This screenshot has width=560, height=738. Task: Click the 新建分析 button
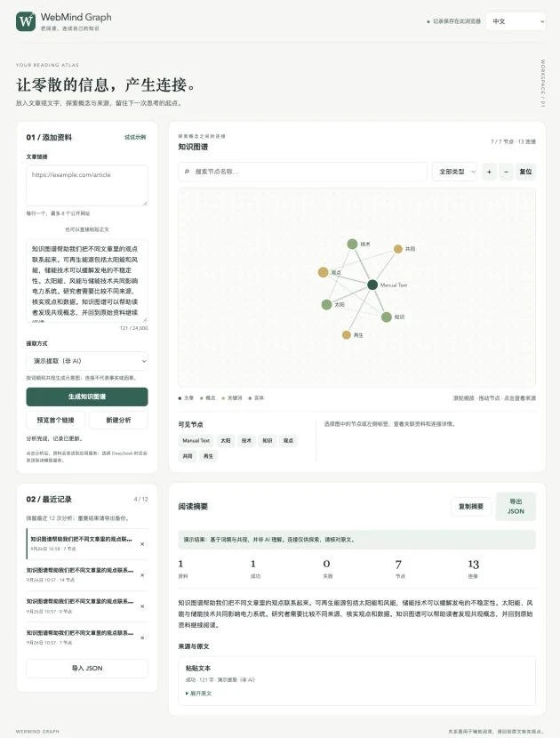click(x=118, y=420)
